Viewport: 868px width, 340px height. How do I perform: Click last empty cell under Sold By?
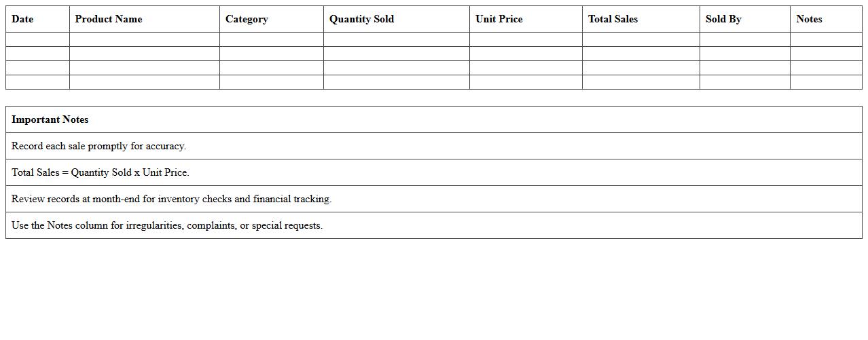pyautogui.click(x=744, y=82)
